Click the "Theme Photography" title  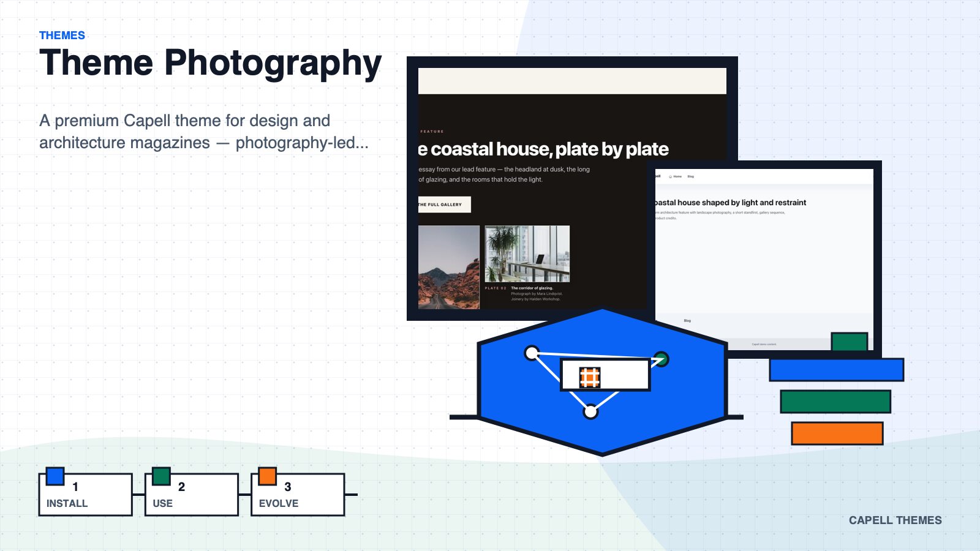click(210, 62)
